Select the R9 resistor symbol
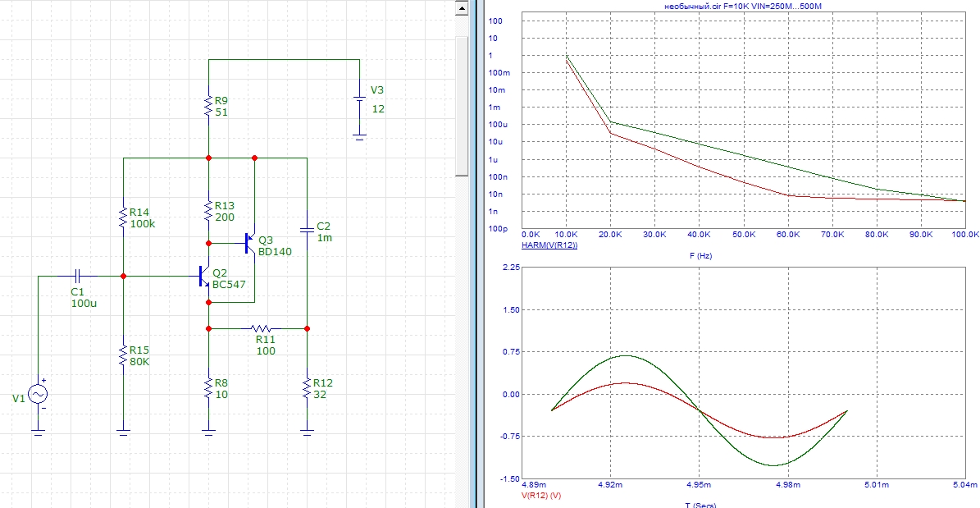The width and height of the screenshot is (980, 508). click(x=209, y=107)
